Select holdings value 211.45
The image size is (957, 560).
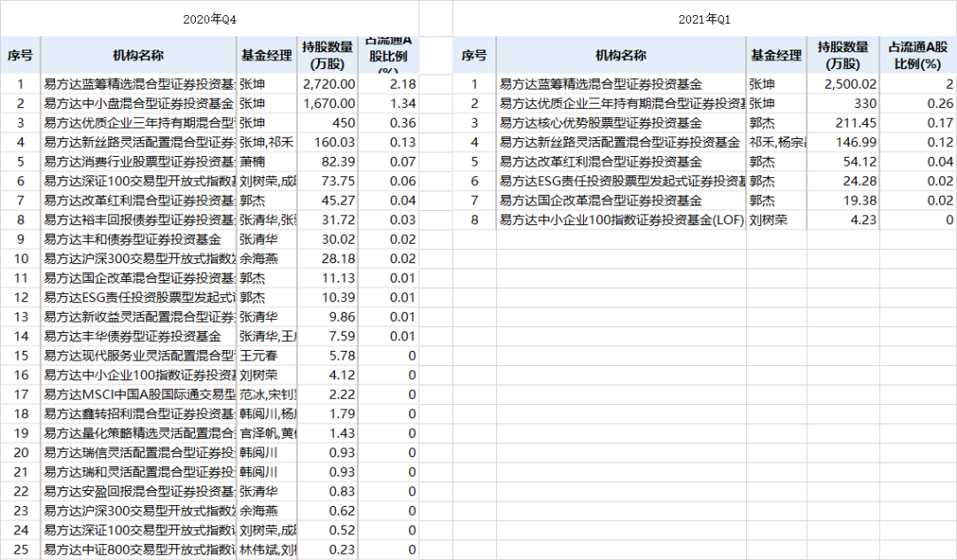coord(843,123)
